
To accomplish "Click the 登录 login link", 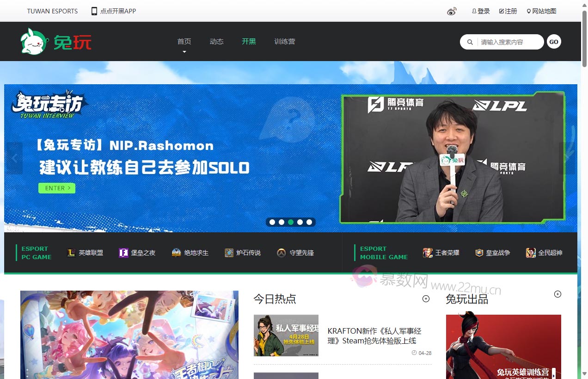I will [481, 11].
